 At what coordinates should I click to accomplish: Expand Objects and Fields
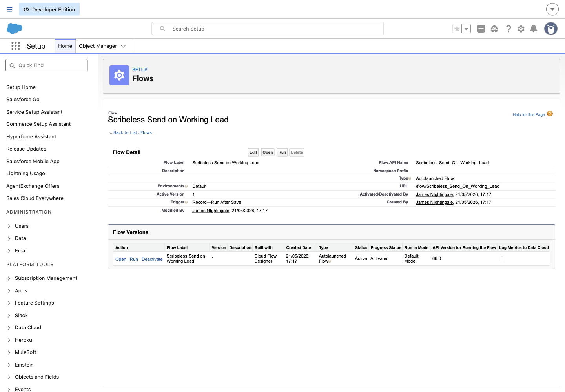pyautogui.click(x=9, y=377)
